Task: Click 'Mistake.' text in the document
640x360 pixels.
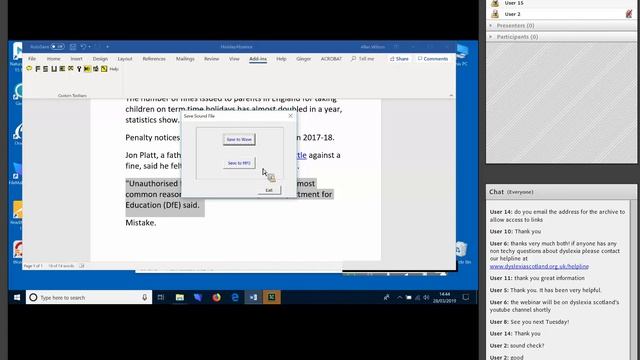Action: click(x=141, y=222)
